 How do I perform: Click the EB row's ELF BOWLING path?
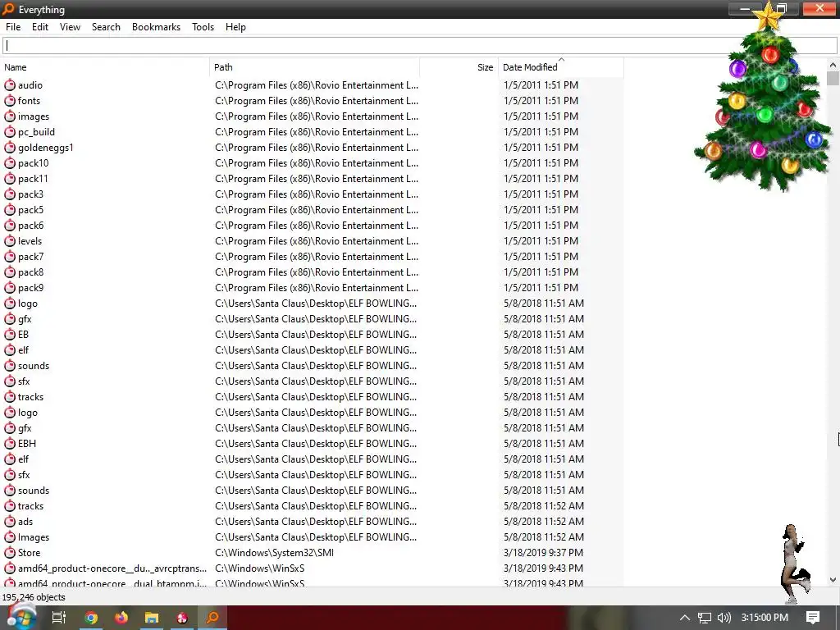316,335
